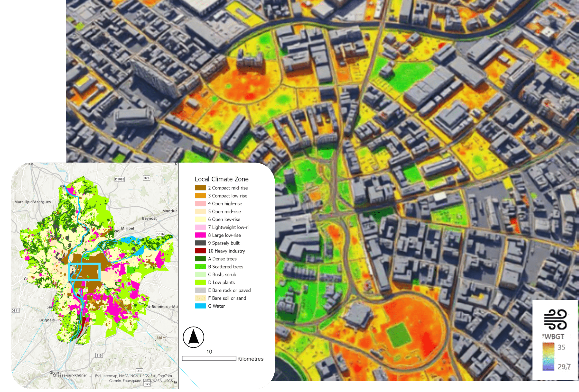Click the wind icon above WBGT
579x392 pixels.
pos(555,319)
